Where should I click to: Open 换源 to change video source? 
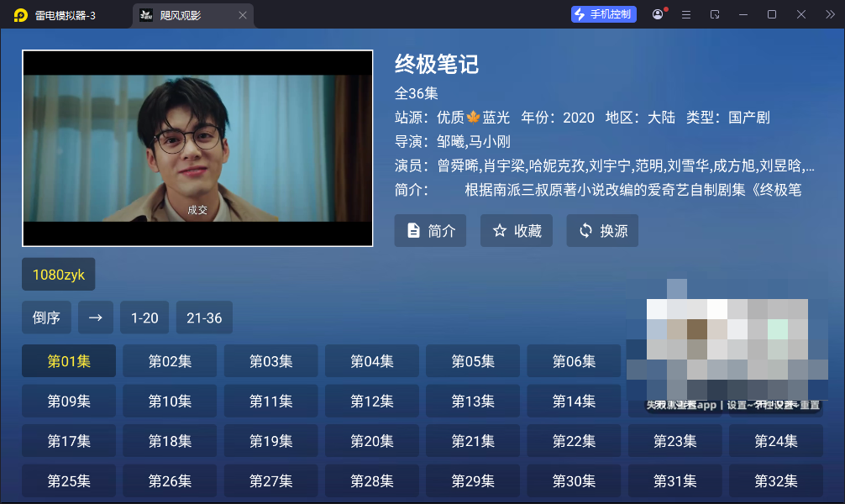point(601,230)
